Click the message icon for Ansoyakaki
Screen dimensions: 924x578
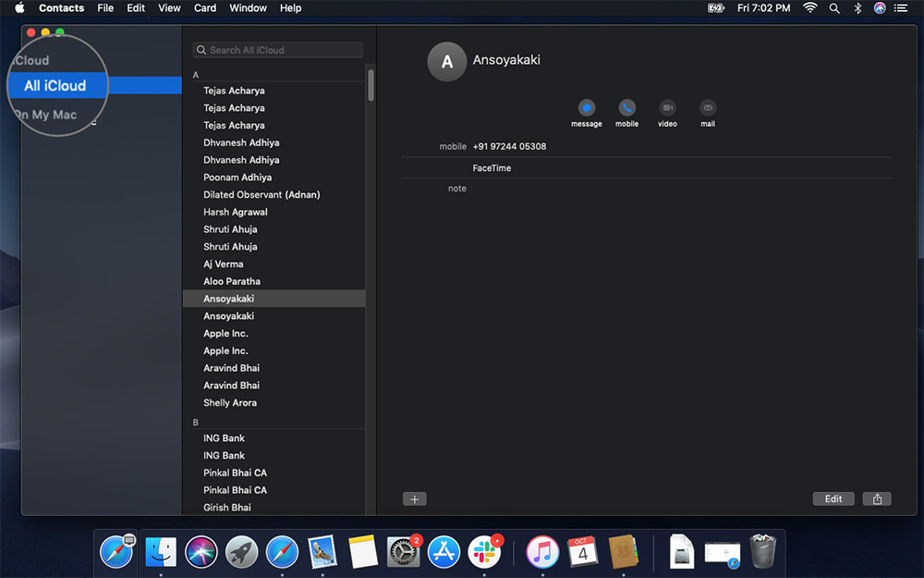587,109
